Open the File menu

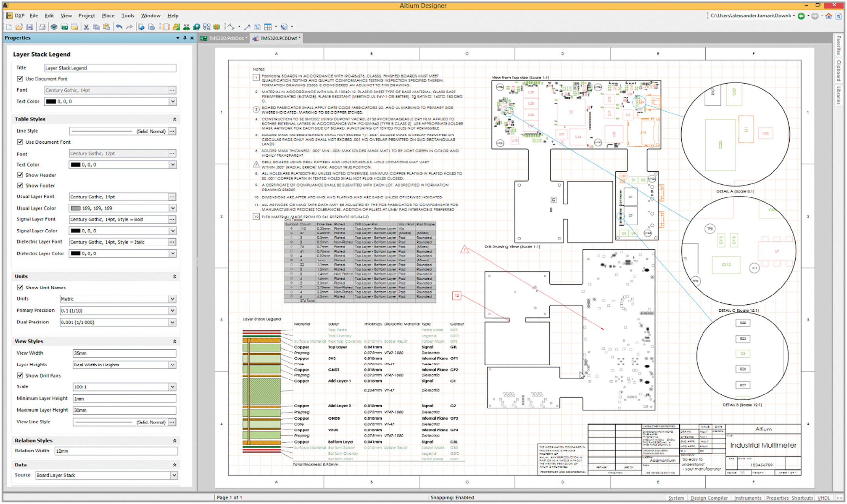(34, 16)
